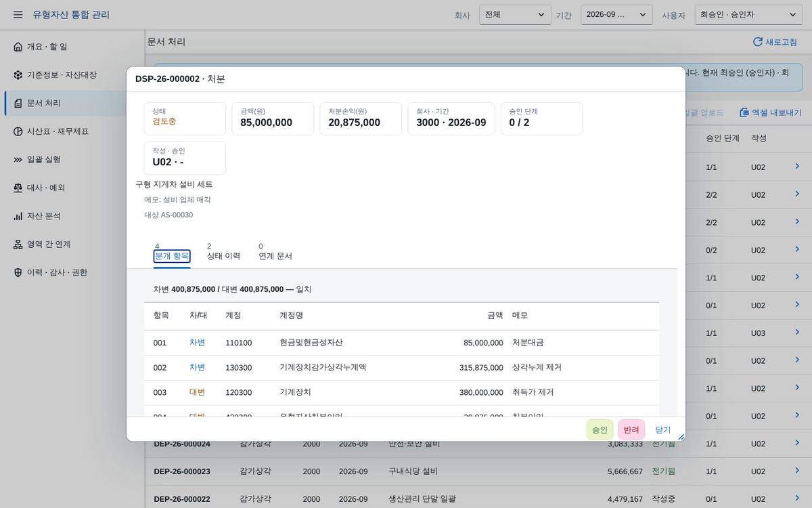Viewport: 812px width, 508px height.
Task: Click the 일괄 실행 arrows icon
Action: [x=18, y=160]
